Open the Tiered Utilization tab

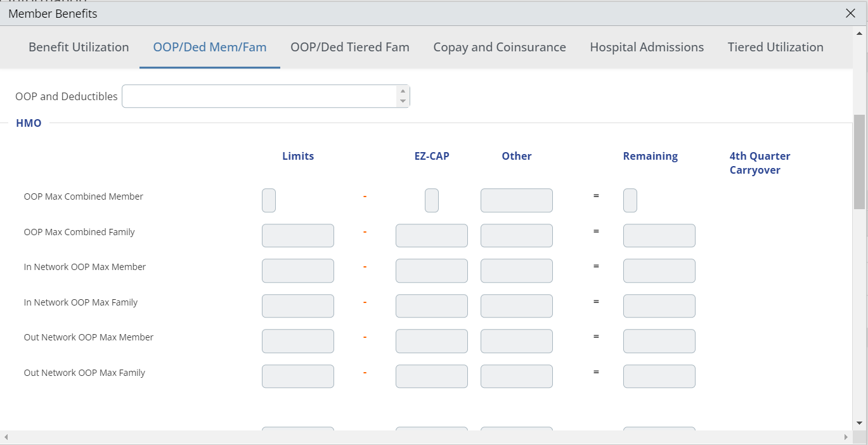pyautogui.click(x=775, y=48)
